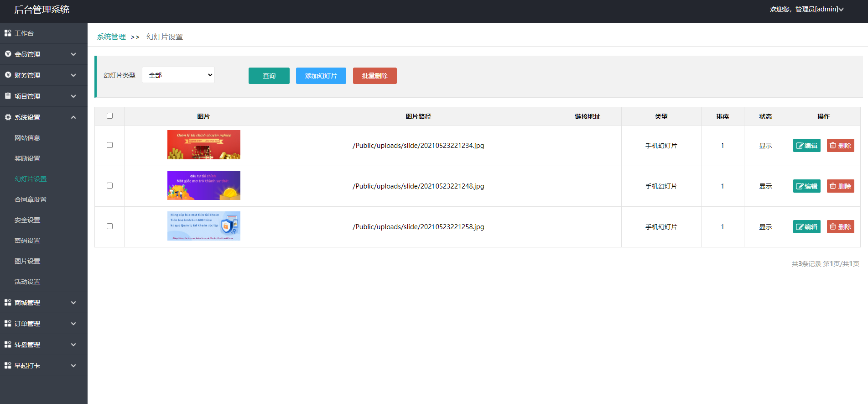868x404 pixels.
Task: Check the box for slide 20210523221234.jpg
Action: (x=109, y=145)
